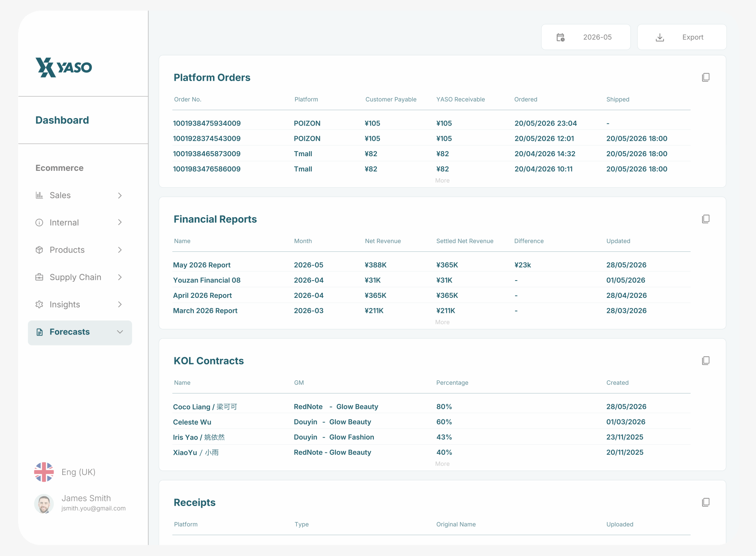Click the Internal info icon
The image size is (756, 556).
click(x=39, y=223)
